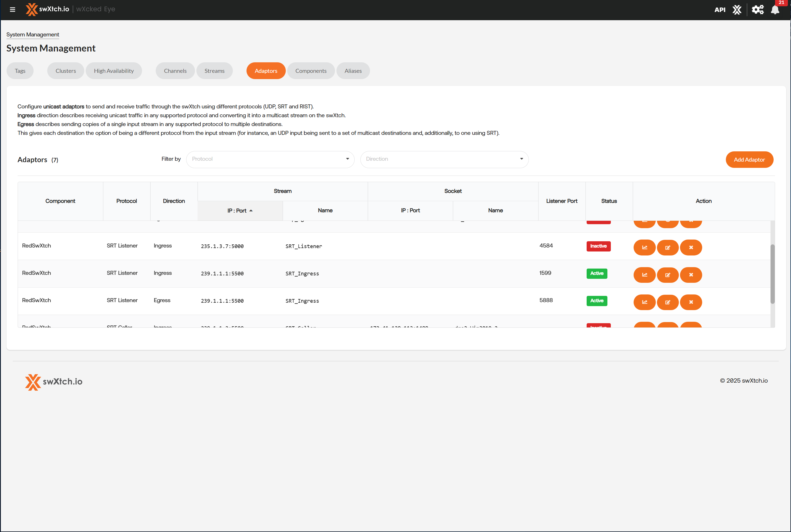The width and height of the screenshot is (791, 532).
Task: Open the settings gears icon in top bar
Action: coord(758,10)
